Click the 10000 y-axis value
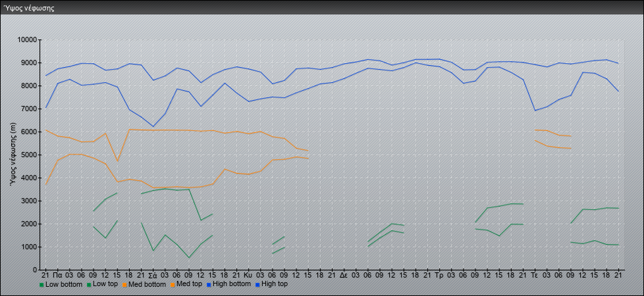Viewport: 644px width, 296px height. [27, 40]
